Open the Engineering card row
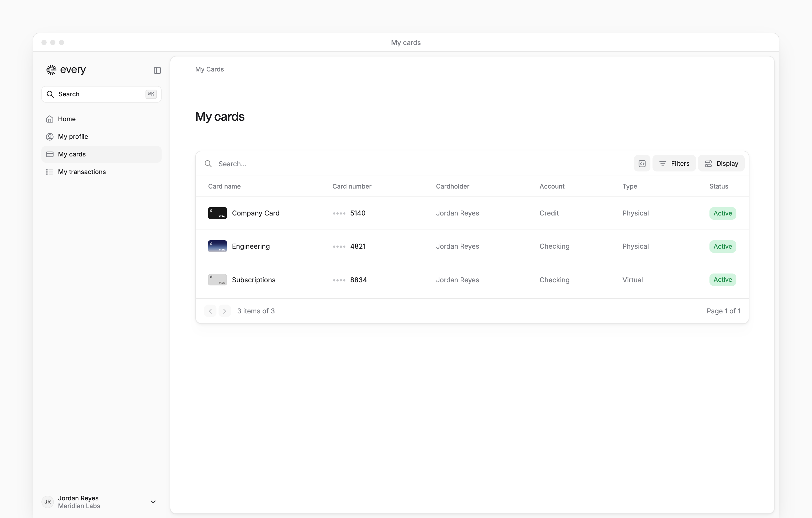 point(472,246)
